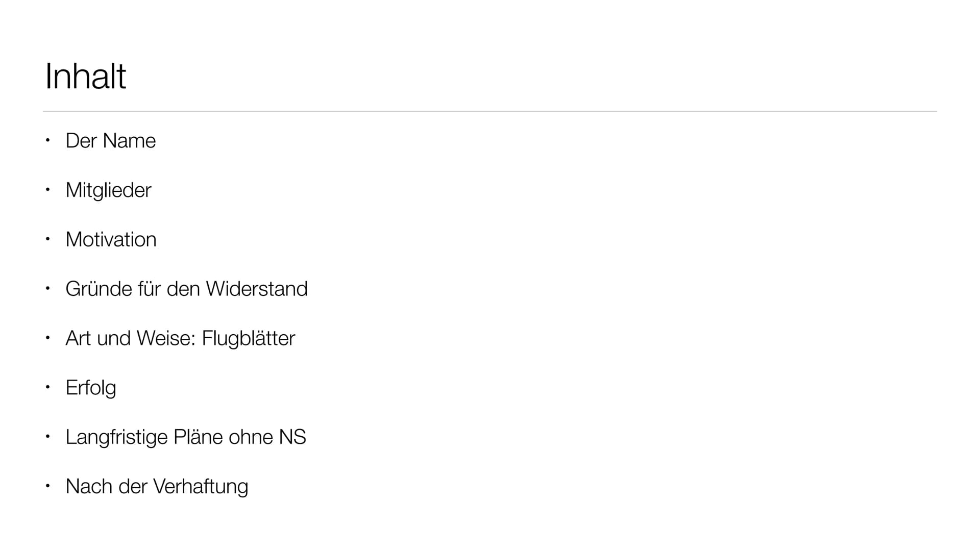Click the bullet dot before Erfolg
Screen dimensions: 980x551
pos(47,387)
